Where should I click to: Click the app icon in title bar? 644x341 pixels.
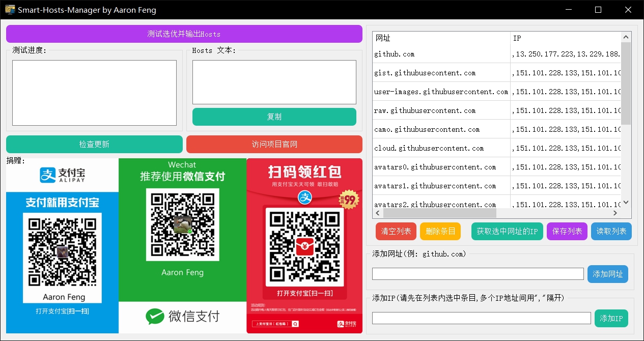[10, 10]
